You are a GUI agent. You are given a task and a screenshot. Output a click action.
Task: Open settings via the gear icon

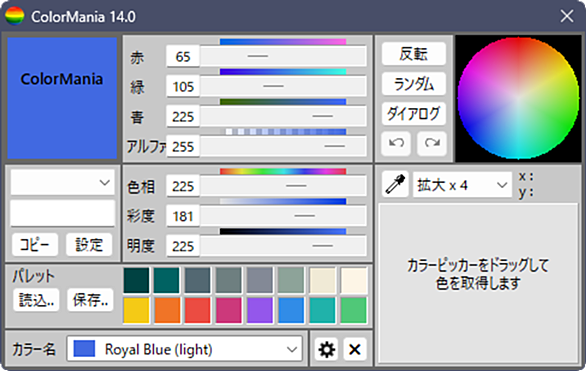pos(327,350)
